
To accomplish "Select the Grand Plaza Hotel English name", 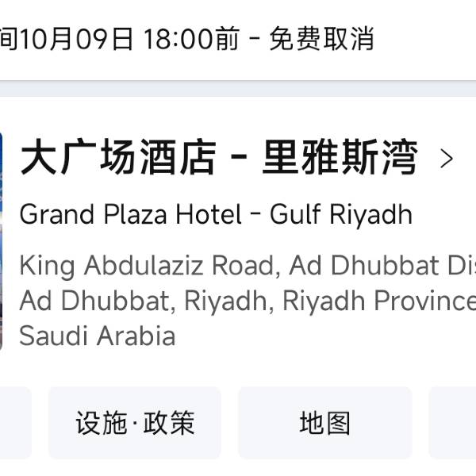I will click(130, 214).
